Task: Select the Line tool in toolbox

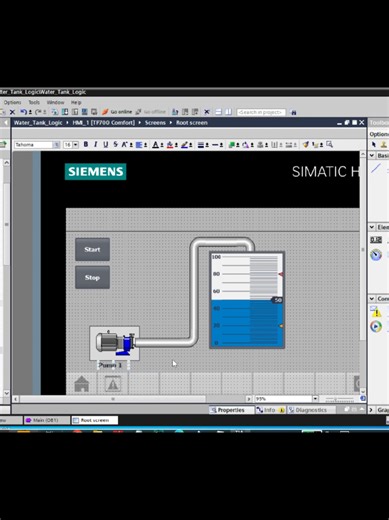Action: click(x=376, y=168)
